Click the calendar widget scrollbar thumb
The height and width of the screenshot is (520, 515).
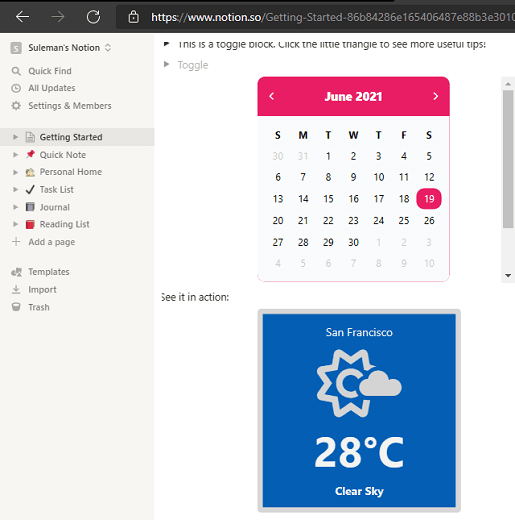508,159
